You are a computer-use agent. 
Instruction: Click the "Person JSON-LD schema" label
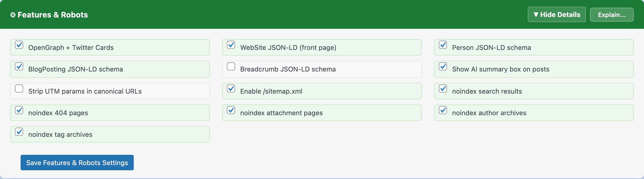491,48
